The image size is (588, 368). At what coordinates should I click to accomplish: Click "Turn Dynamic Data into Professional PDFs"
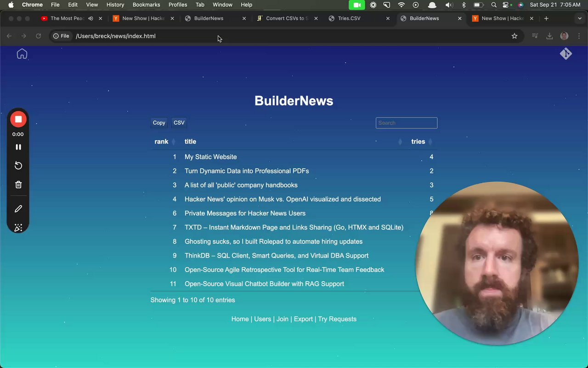click(x=247, y=171)
